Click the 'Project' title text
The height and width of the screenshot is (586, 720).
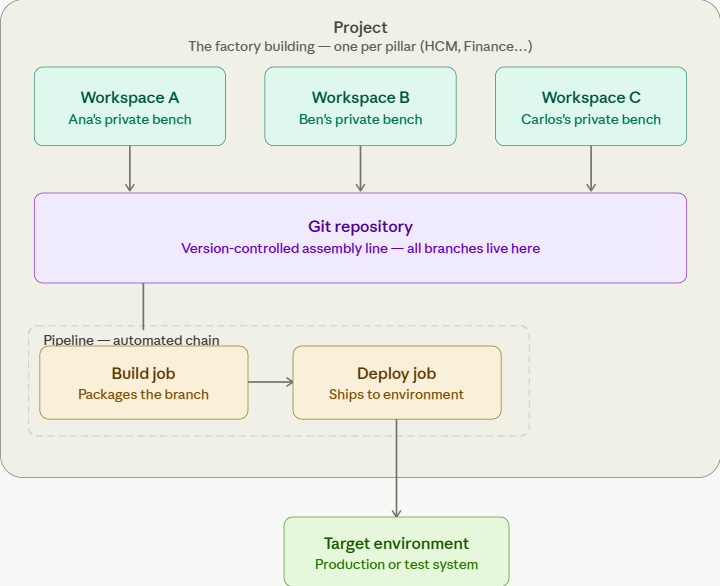(x=360, y=28)
